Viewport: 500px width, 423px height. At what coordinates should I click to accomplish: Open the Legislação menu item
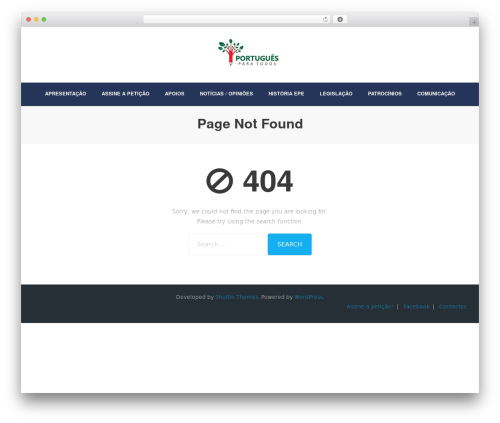[336, 94]
